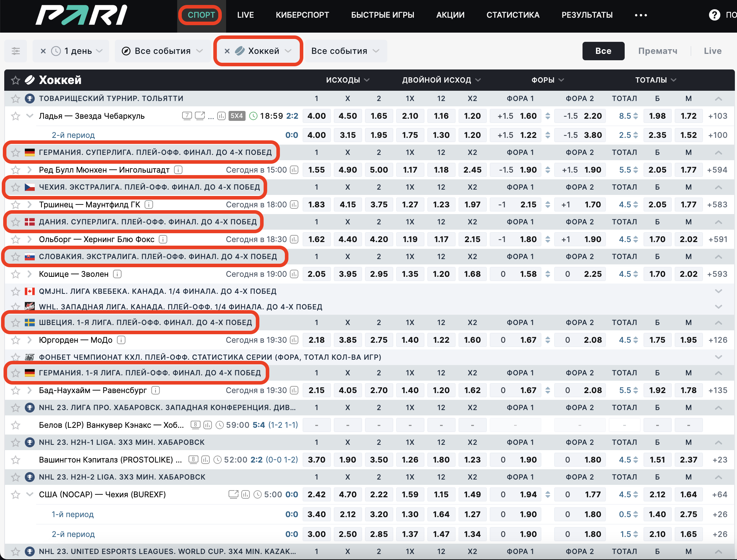Image resolution: width=737 pixels, height=560 pixels.
Task: Adjust the total 8.5 stepper for Ладья match
Action: point(636,116)
